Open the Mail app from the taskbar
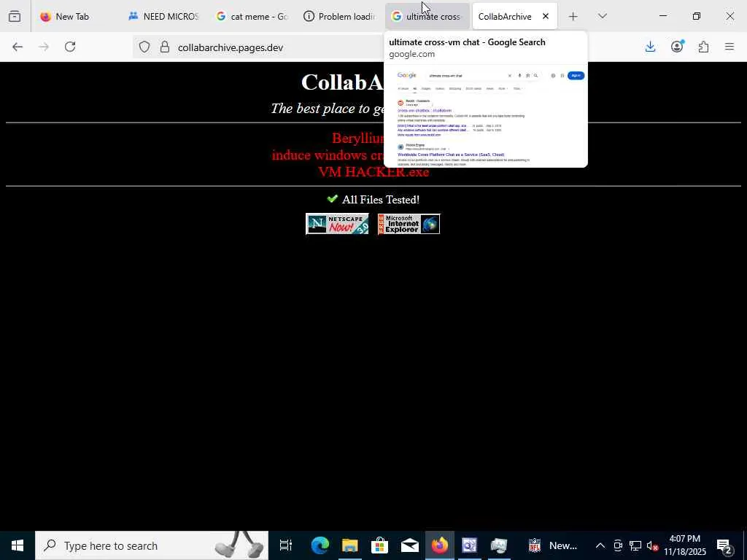 pos(410,545)
